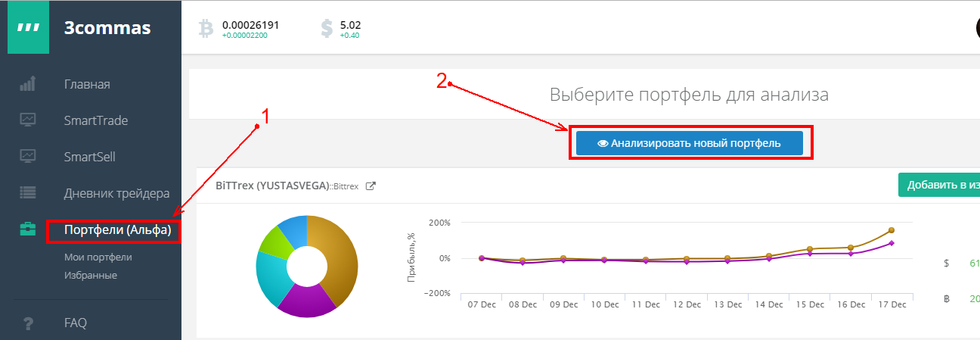The height and width of the screenshot is (340, 980).
Task: Click the eye icon on the analyze button
Action: (603, 142)
